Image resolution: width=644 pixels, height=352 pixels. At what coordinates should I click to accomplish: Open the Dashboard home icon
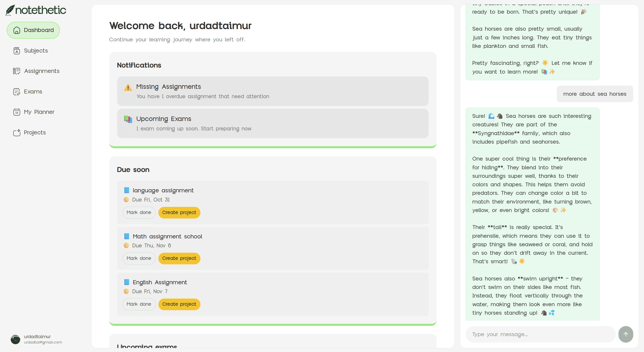pyautogui.click(x=17, y=30)
